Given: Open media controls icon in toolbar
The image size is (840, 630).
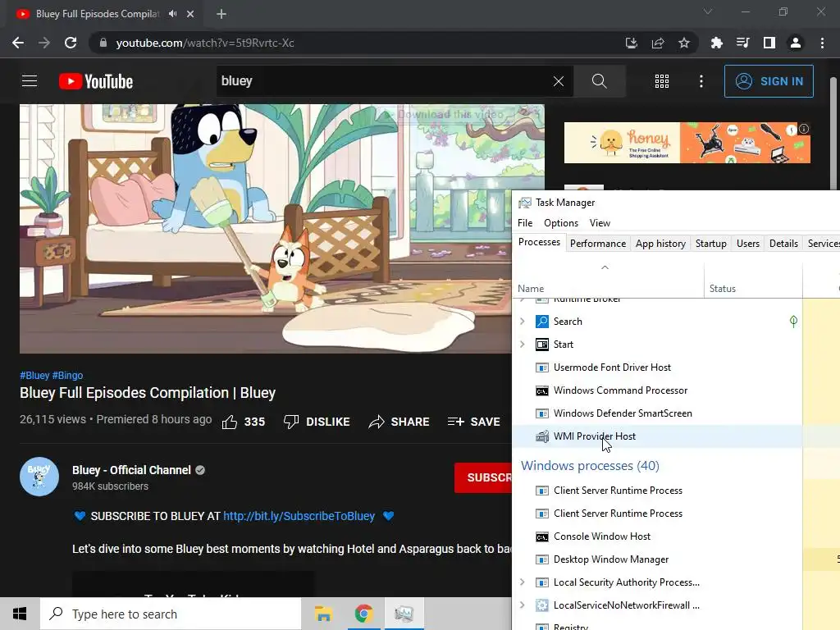Looking at the screenshot, I should 743,43.
